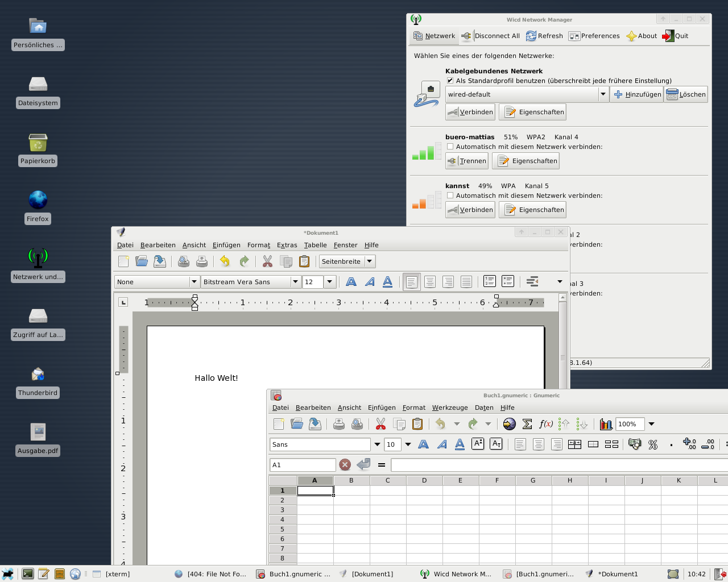The image size is (728, 582).
Task: Open the Seitenbreite zoom dropdown
Action: coord(370,261)
